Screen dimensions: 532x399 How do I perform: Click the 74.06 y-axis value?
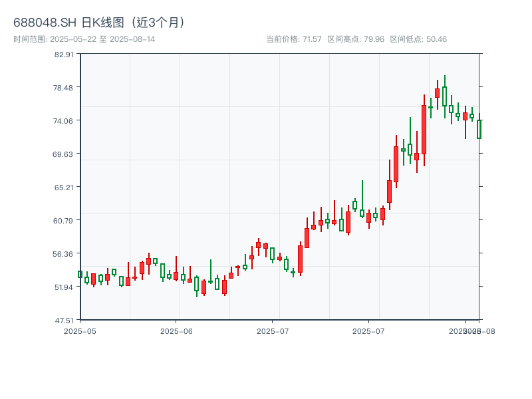(63, 121)
